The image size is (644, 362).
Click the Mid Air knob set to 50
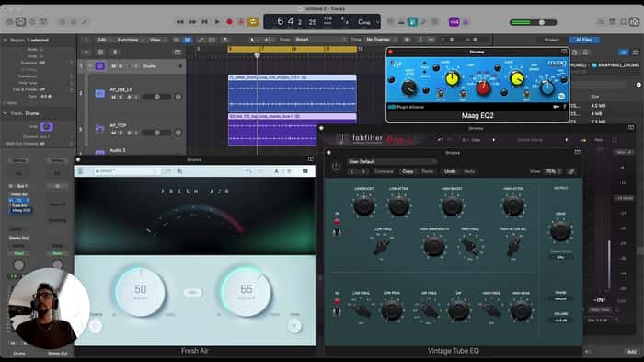coord(140,291)
